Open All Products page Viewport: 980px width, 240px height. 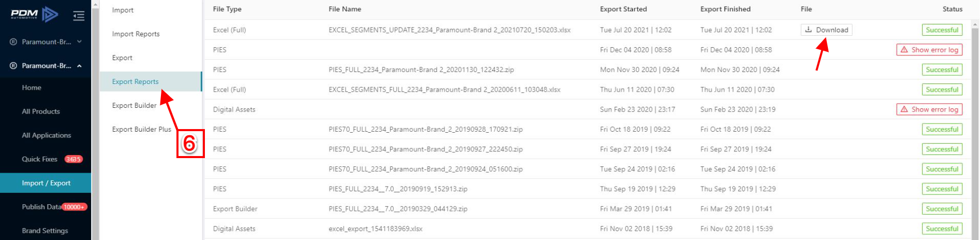coord(41,111)
